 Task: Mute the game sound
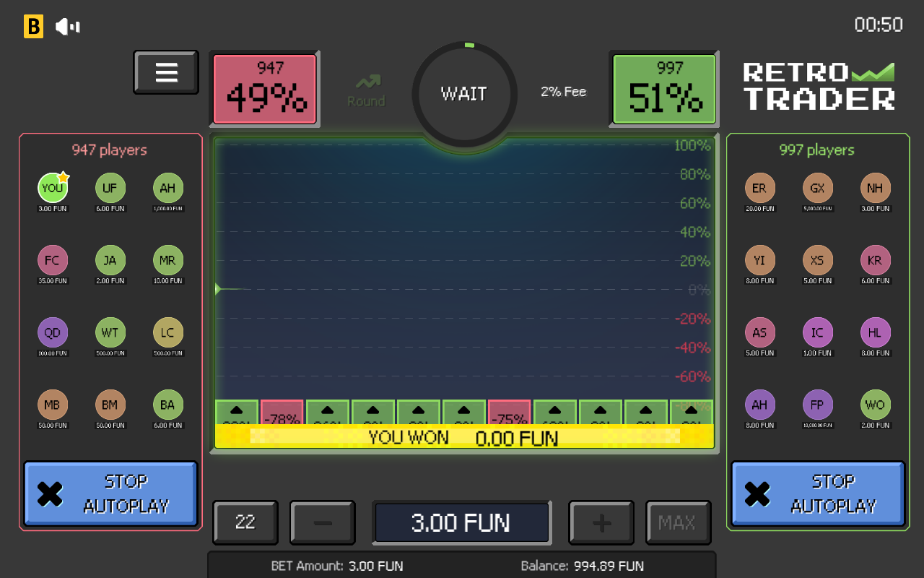(x=68, y=27)
